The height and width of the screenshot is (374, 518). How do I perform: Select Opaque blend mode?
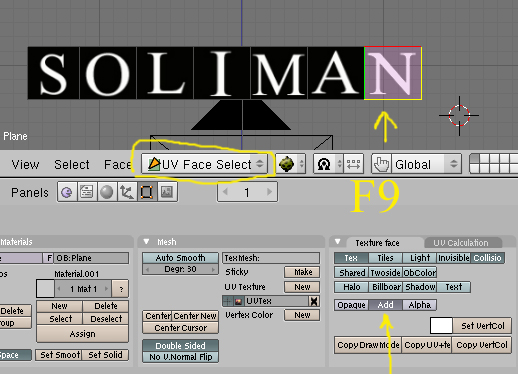(351, 305)
